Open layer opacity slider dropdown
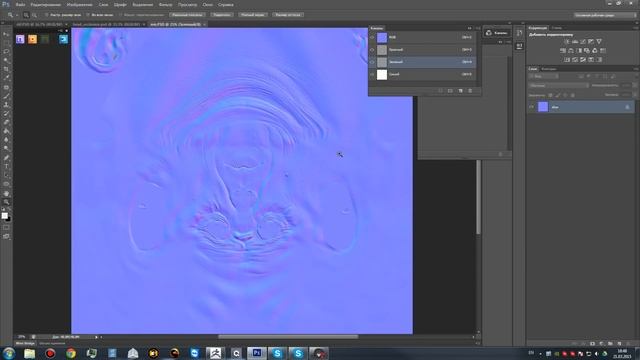This screenshot has height=360, width=640. pyautogui.click(x=635, y=86)
